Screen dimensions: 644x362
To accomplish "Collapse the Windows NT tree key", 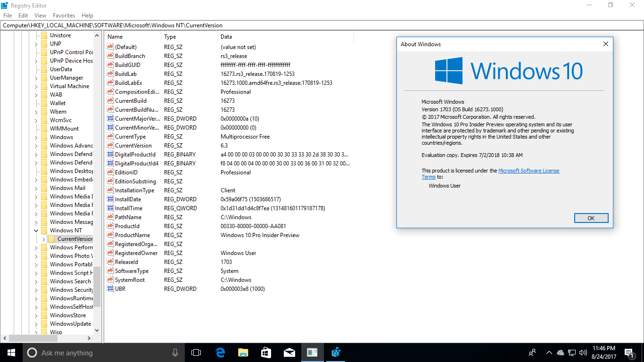I will [x=36, y=230].
